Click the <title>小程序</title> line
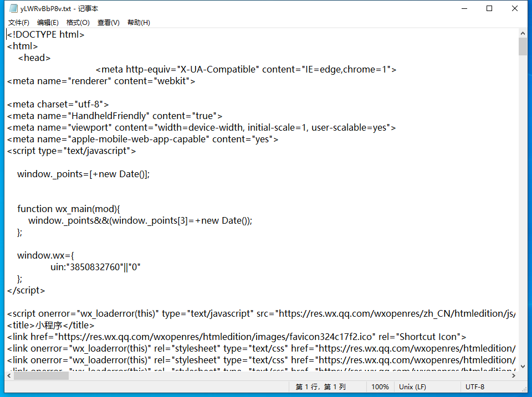This screenshot has height=397, width=532. [50, 326]
